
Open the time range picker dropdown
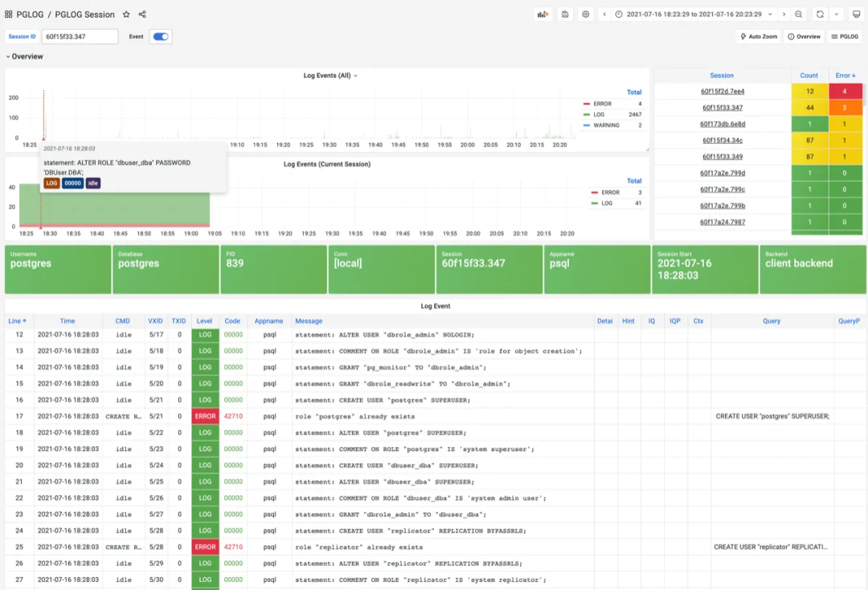pyautogui.click(x=694, y=14)
